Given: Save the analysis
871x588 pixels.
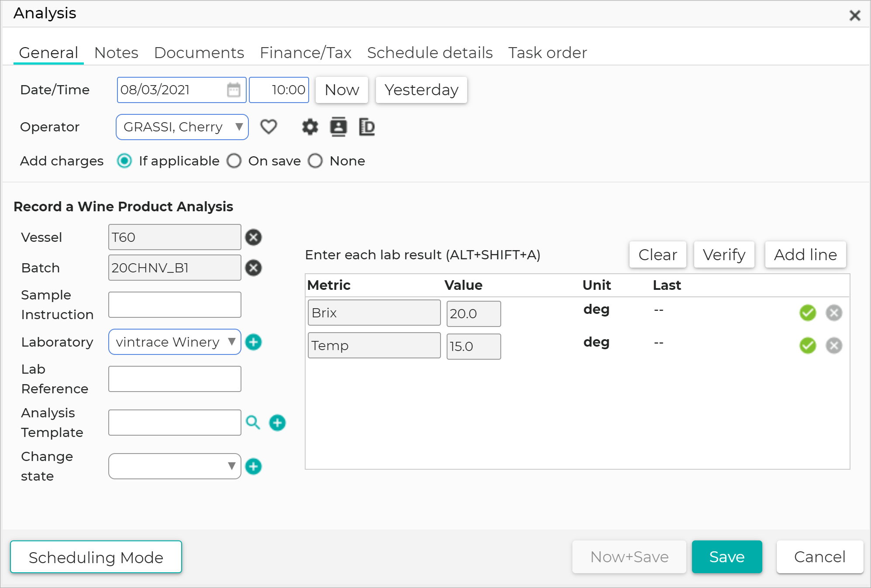Looking at the screenshot, I should pos(727,557).
